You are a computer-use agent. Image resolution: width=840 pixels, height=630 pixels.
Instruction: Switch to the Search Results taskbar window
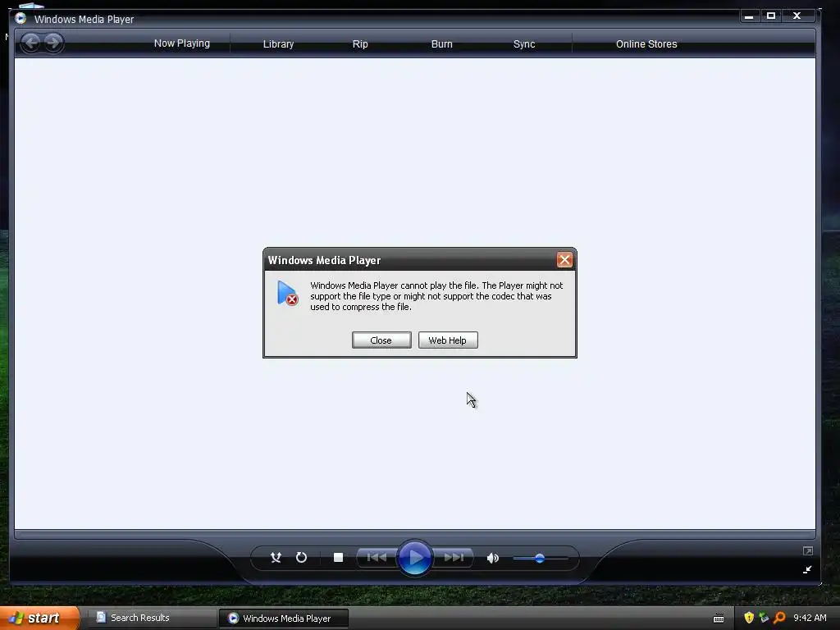point(152,618)
